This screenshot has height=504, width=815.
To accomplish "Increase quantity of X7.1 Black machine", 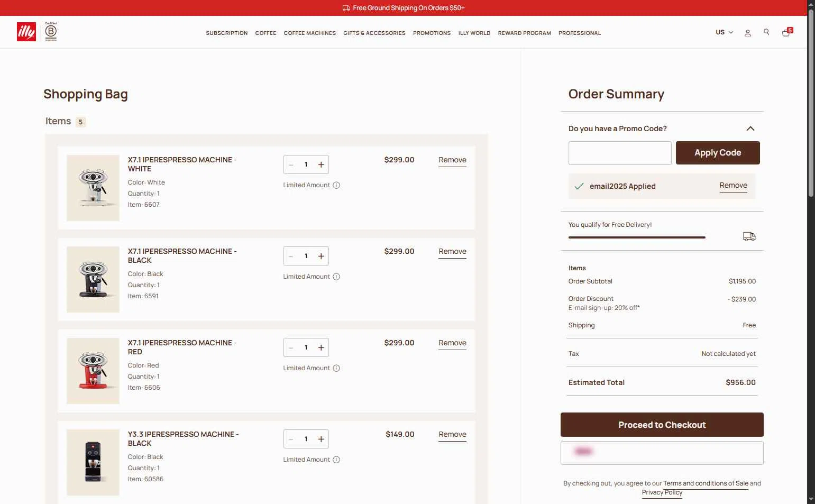I will (x=321, y=256).
